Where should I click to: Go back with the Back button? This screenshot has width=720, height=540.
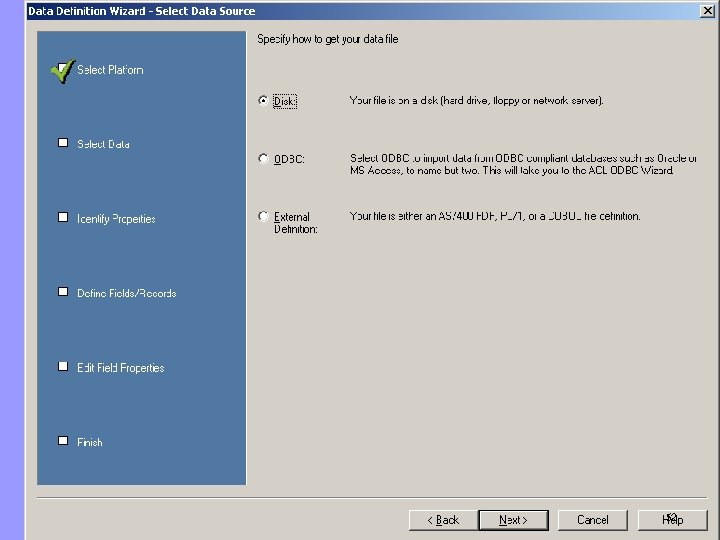pyautogui.click(x=443, y=520)
